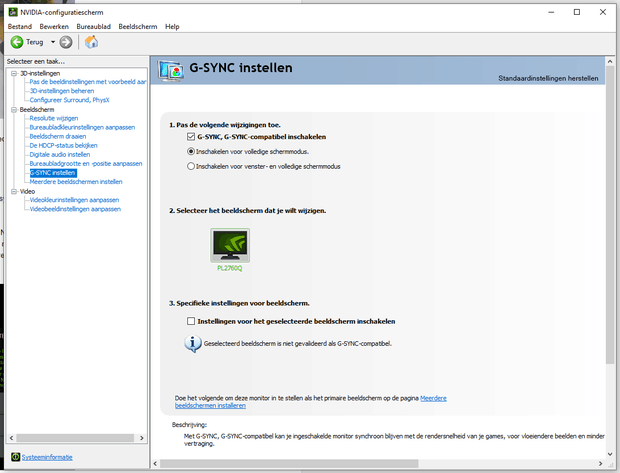The image size is (620, 473).
Task: Click the blue info icon near validation message
Action: [193, 344]
